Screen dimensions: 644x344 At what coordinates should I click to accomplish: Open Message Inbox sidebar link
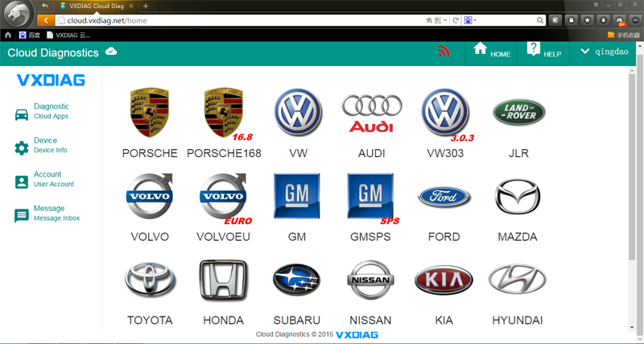tap(56, 213)
